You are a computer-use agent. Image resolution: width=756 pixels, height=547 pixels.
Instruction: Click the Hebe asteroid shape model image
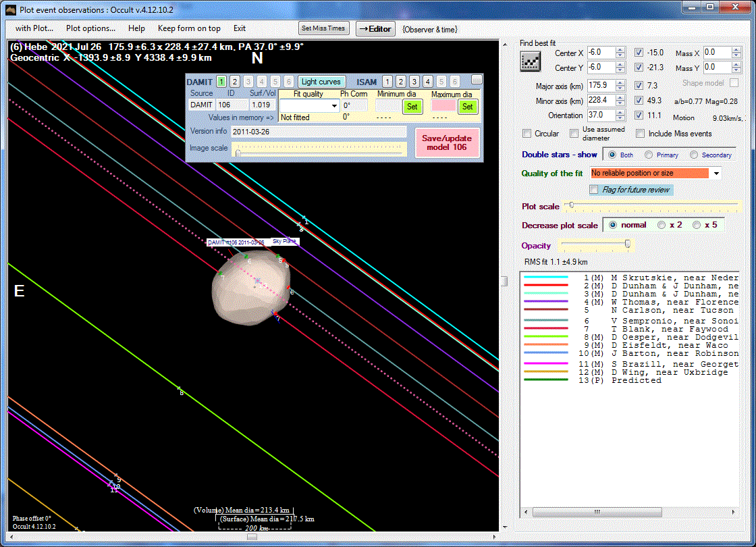pos(250,288)
